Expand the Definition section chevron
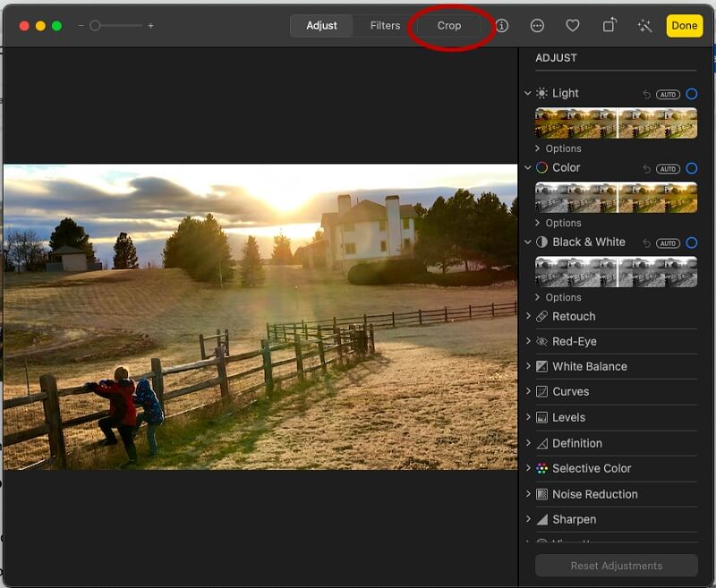This screenshot has height=588, width=716. (x=528, y=443)
